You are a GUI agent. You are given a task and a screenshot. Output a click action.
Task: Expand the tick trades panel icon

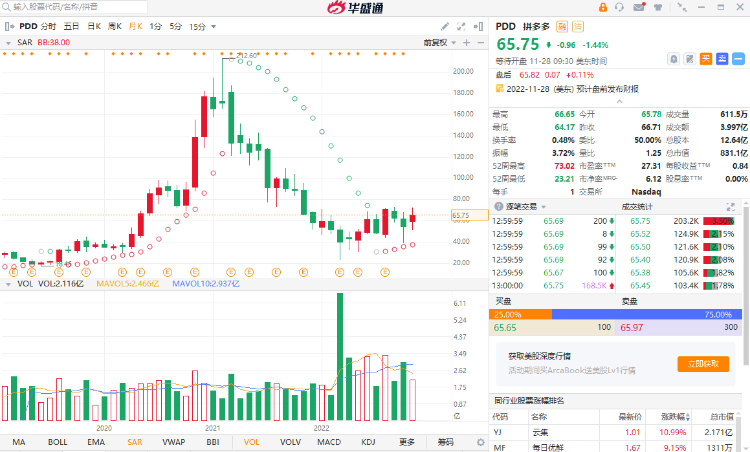coord(730,207)
